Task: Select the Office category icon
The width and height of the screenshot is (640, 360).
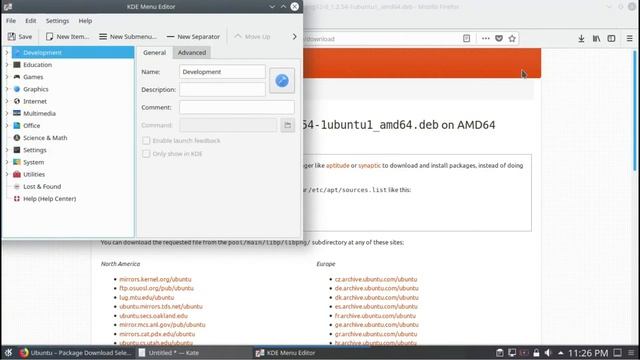Action: pyautogui.click(x=17, y=125)
